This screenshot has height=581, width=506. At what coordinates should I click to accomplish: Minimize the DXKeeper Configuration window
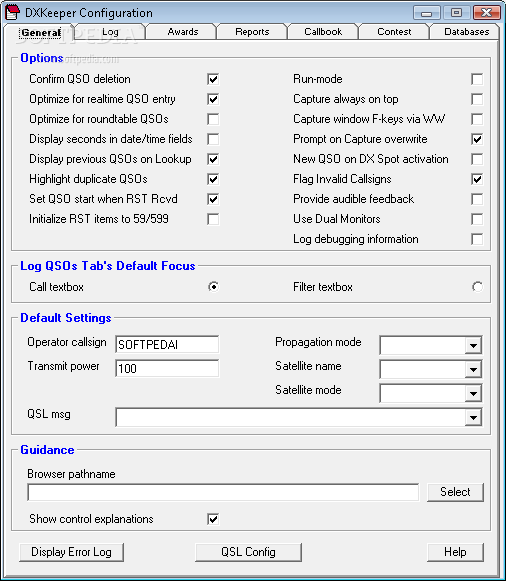427,13
